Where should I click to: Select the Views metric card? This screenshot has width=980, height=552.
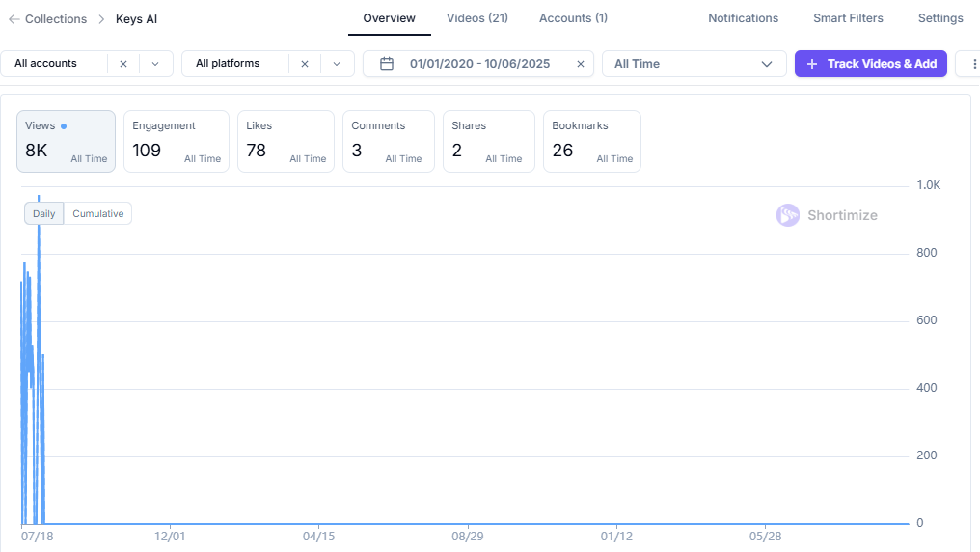pyautogui.click(x=66, y=141)
